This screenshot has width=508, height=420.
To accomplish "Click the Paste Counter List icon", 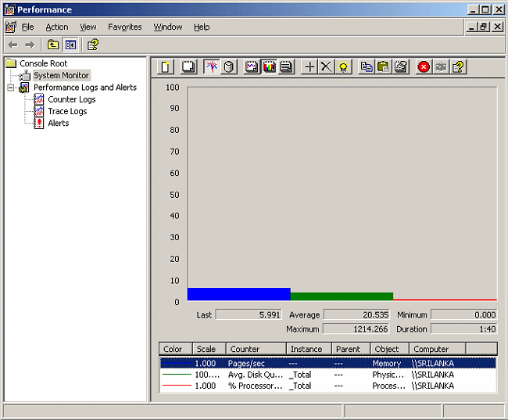I will (384, 66).
